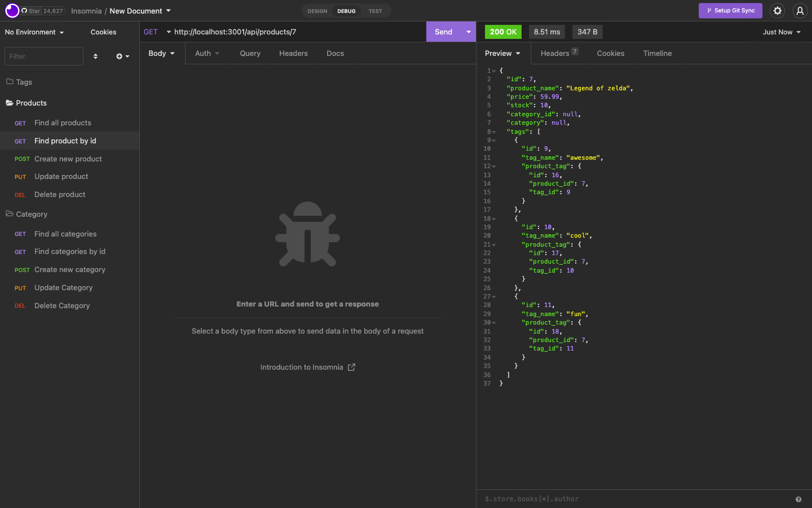Open the Timeline tab
The width and height of the screenshot is (812, 508).
(657, 53)
